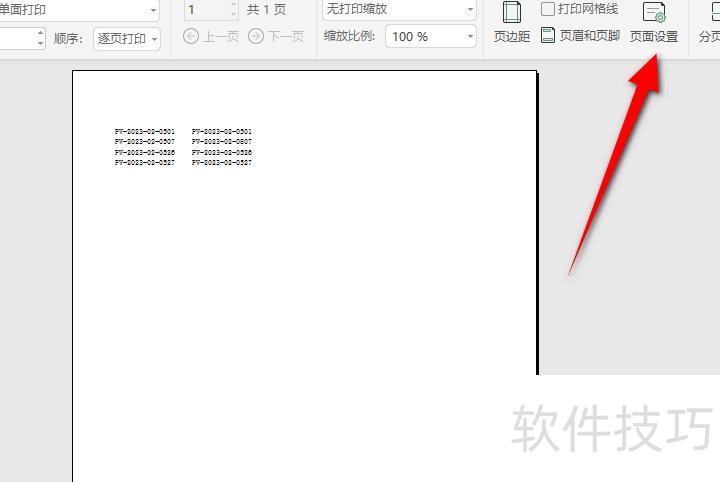Decrease the page number with down stepper
The image size is (720, 482).
click(x=234, y=15)
